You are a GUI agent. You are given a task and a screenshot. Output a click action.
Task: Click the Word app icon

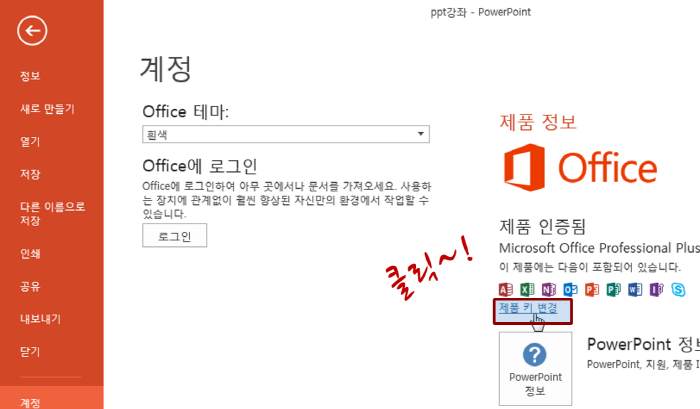pyautogui.click(x=635, y=289)
